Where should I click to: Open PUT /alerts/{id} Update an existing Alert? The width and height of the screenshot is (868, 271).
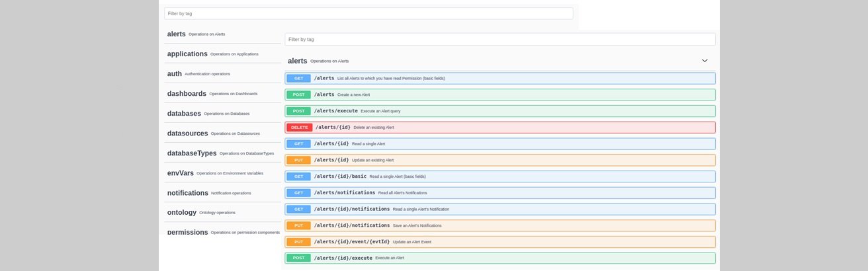point(499,160)
